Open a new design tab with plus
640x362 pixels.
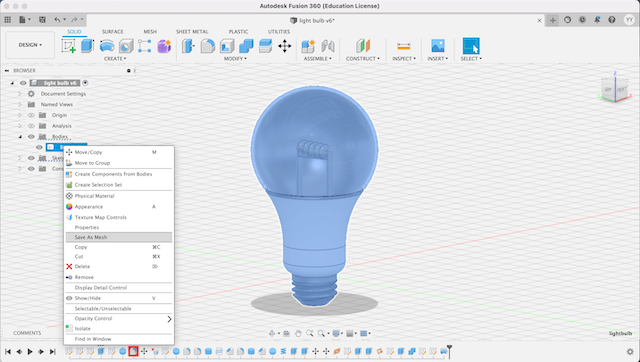[553, 20]
